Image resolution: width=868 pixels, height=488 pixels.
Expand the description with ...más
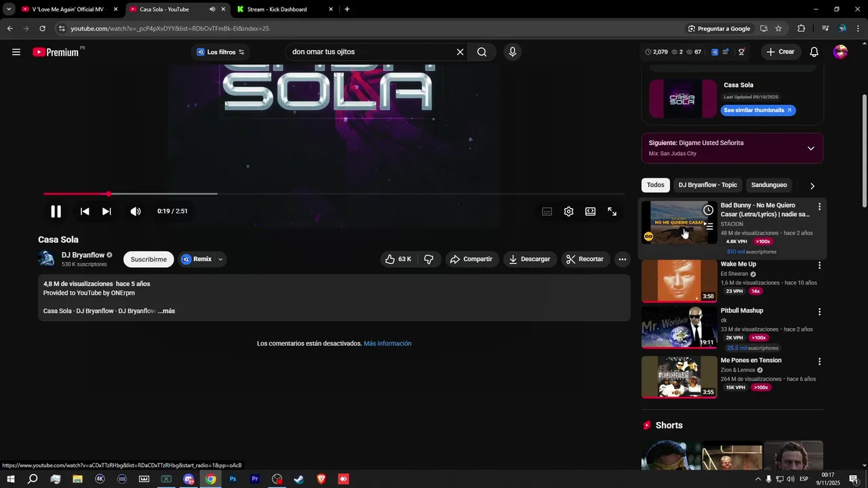(x=166, y=311)
